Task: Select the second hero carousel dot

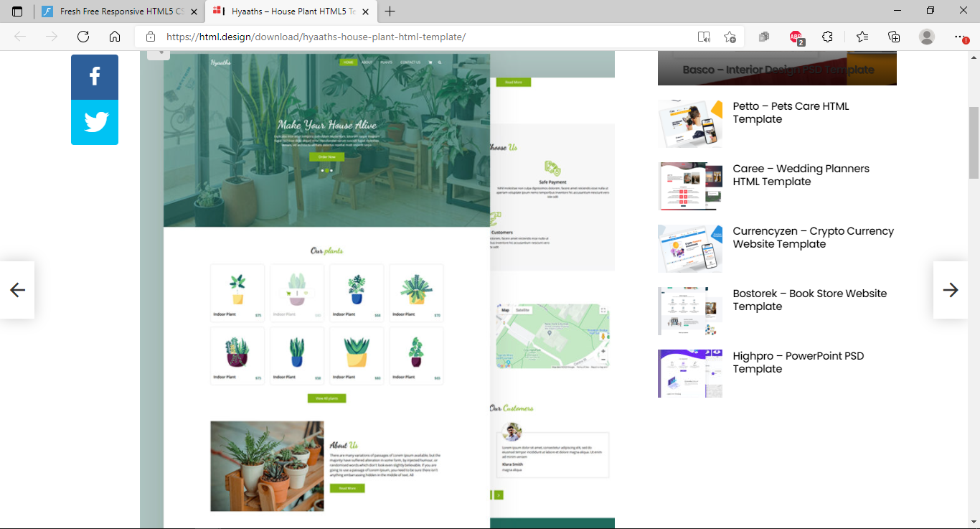Action: tap(325, 171)
